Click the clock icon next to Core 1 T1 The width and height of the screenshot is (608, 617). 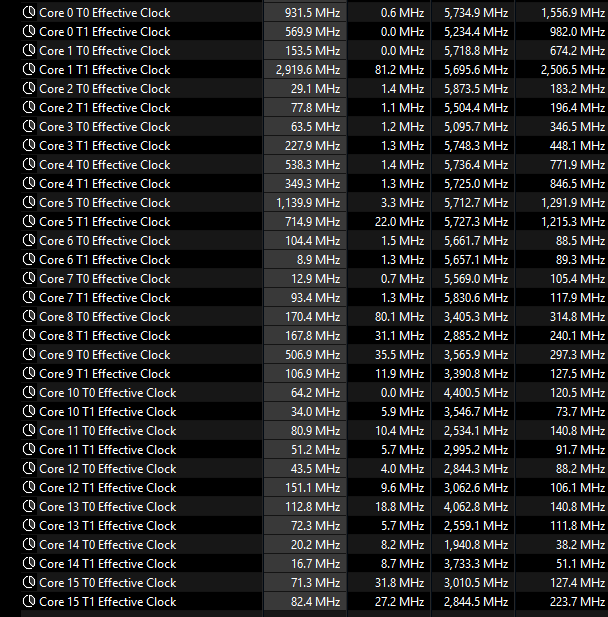click(x=29, y=70)
